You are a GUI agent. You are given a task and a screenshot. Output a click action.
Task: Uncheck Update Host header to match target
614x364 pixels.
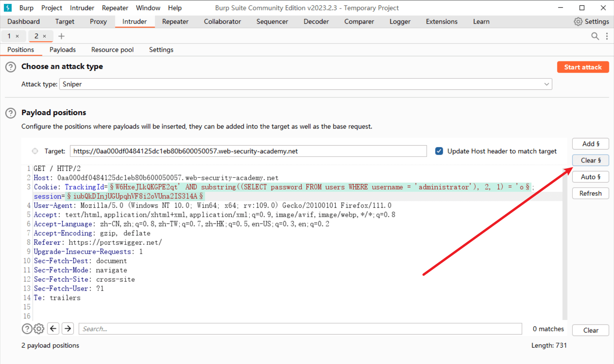point(439,151)
